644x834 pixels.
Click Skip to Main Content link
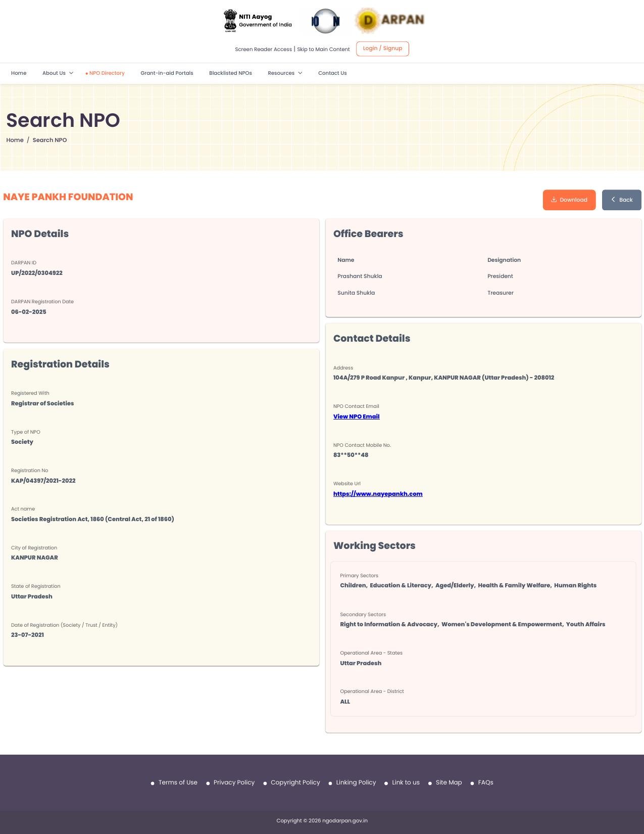click(x=323, y=50)
